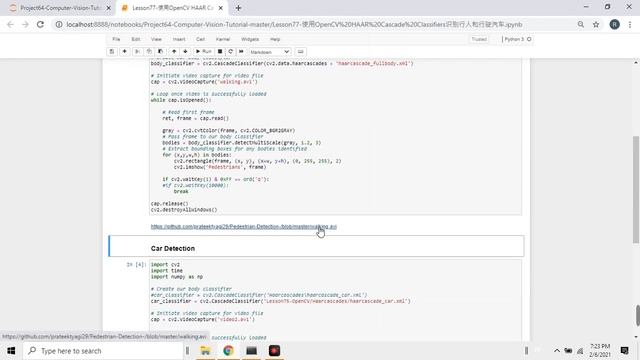This screenshot has height=360, width=640.
Task: Restart the kernel with the circular arrow icon
Action: [230, 51]
